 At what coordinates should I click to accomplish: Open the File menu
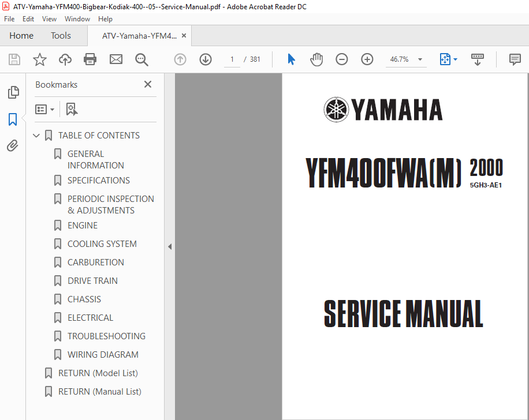tap(9, 19)
